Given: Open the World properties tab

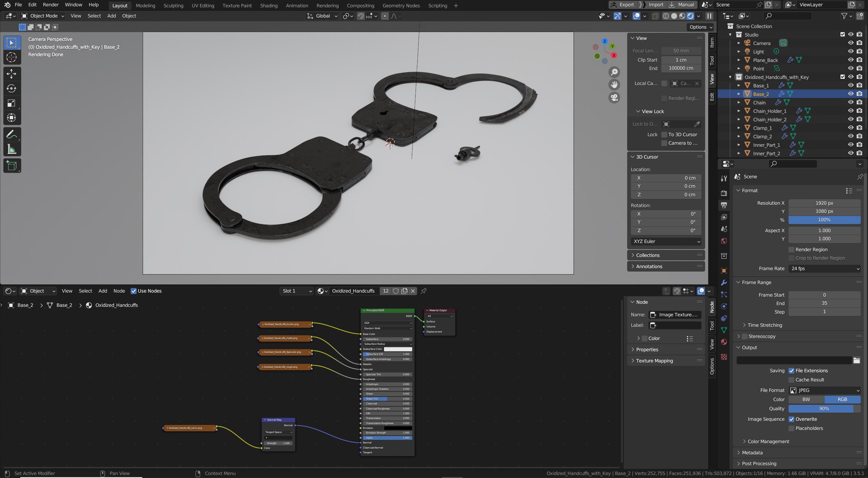Looking at the screenshot, I should [x=724, y=241].
